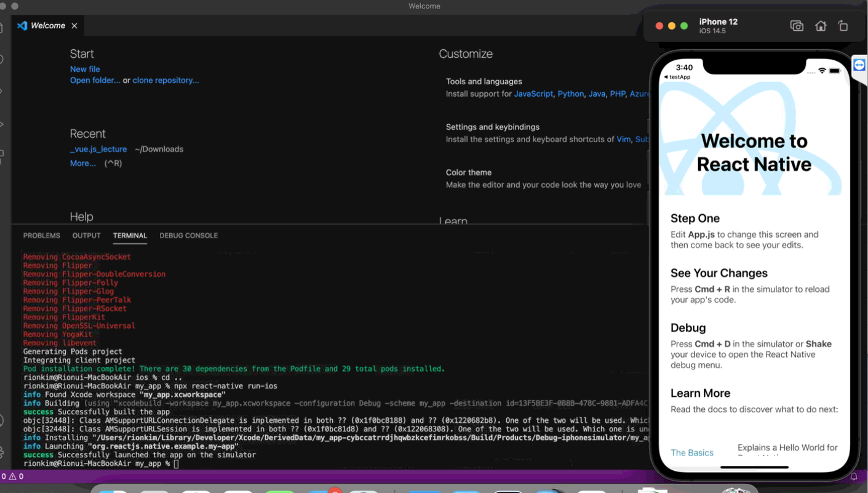The height and width of the screenshot is (493, 868).
Task: Click terminal line Removing OpenSSL-Universal
Action: 79,326
